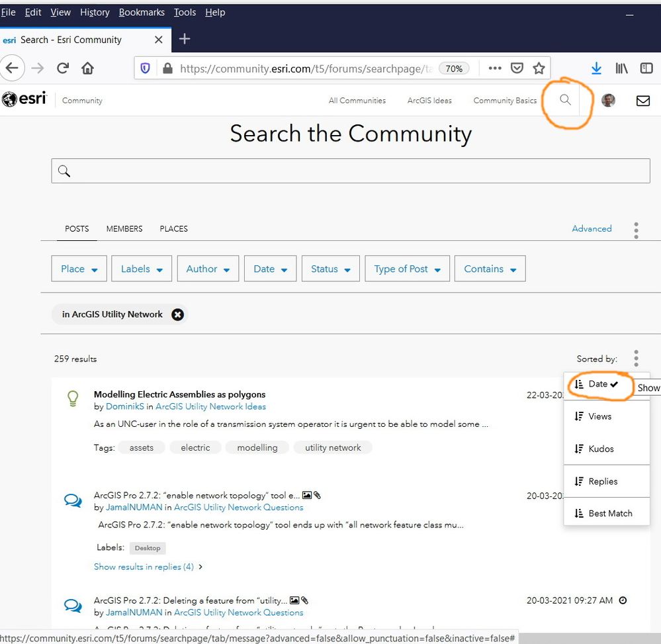Open the browser library icon
The height and width of the screenshot is (644, 661).
point(621,68)
